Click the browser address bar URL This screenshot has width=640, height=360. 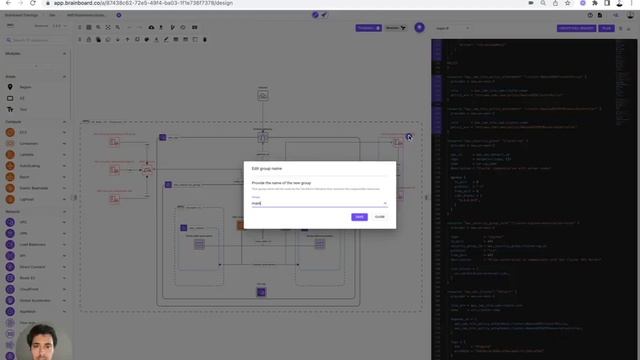click(143, 3)
